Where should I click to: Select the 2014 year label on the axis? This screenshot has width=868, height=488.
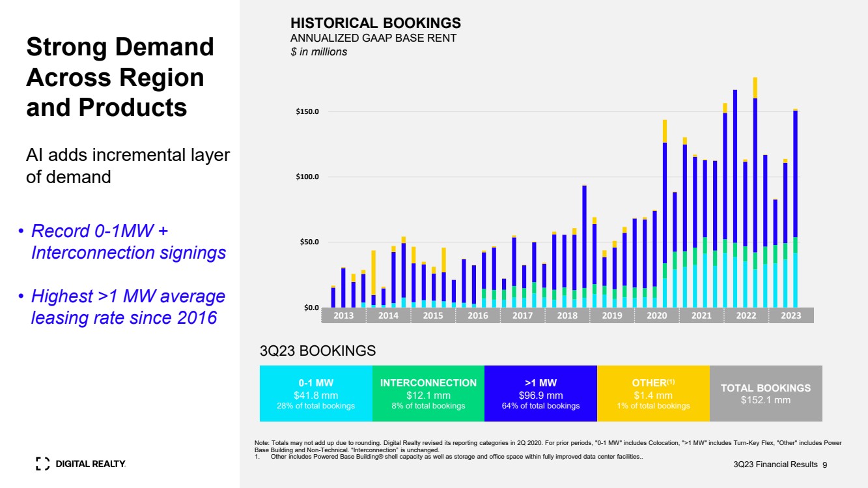tap(388, 315)
